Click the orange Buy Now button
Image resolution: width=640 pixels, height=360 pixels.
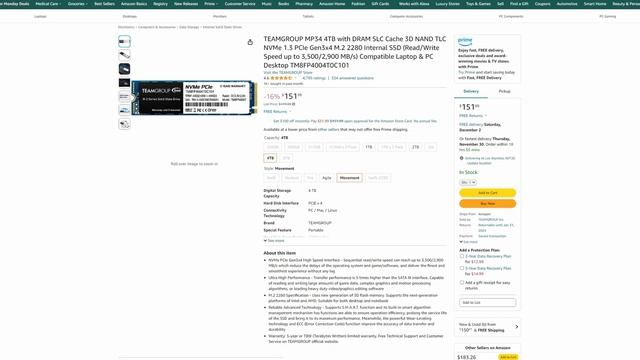(487, 203)
